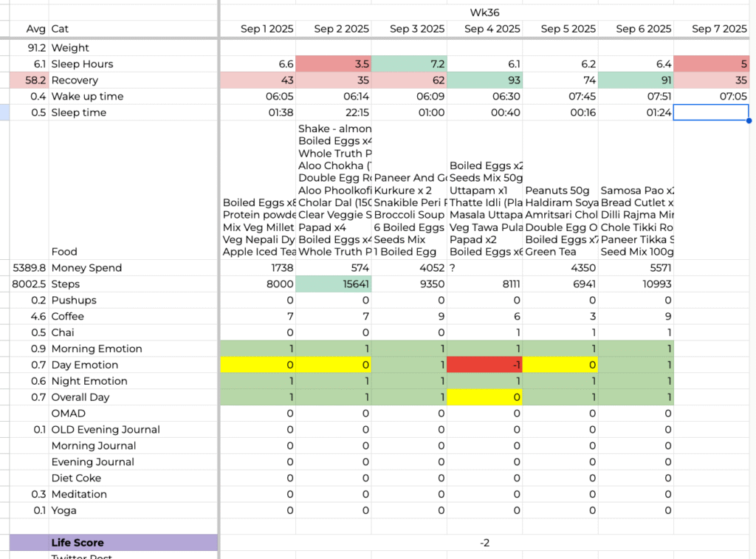
Task: Select the 22:15 sleep time cell
Action: click(x=334, y=112)
